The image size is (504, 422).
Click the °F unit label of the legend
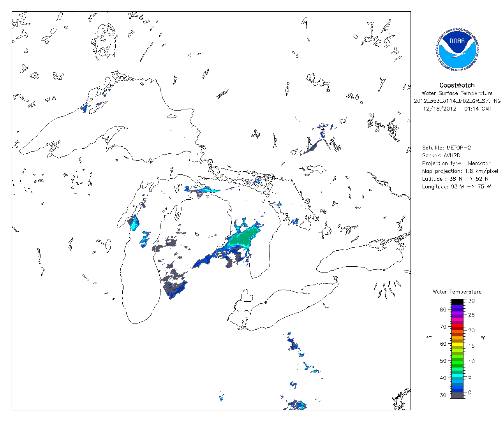click(x=429, y=338)
